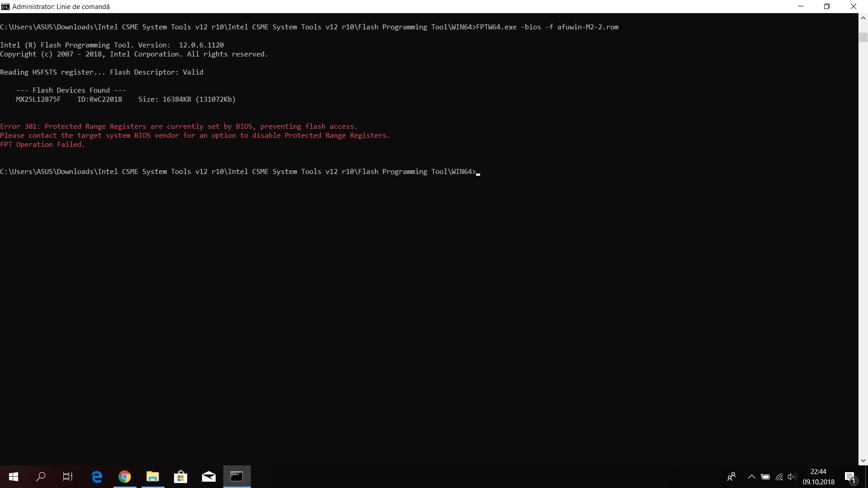Click the '--- Flash Devices Found ---' line
Screen dimensions: 868x488
coord(71,90)
